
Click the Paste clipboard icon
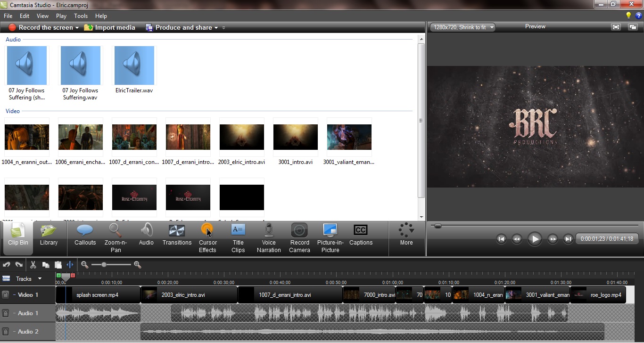tap(58, 265)
